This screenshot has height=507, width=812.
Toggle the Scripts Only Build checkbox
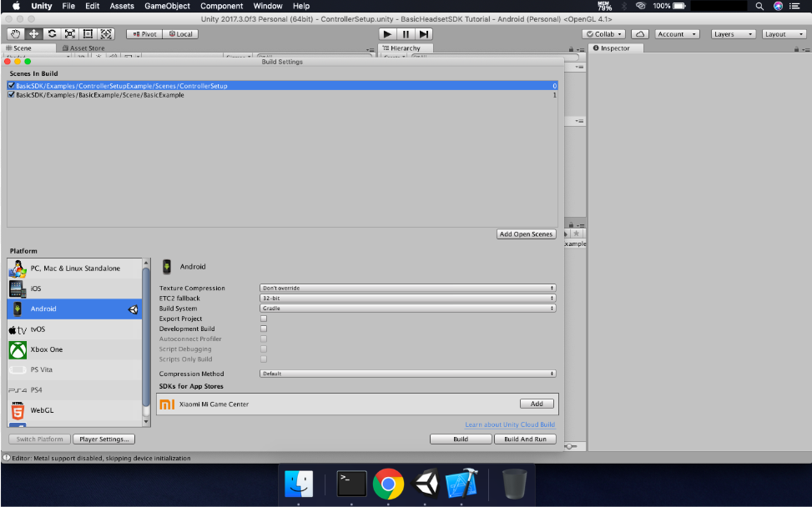264,359
